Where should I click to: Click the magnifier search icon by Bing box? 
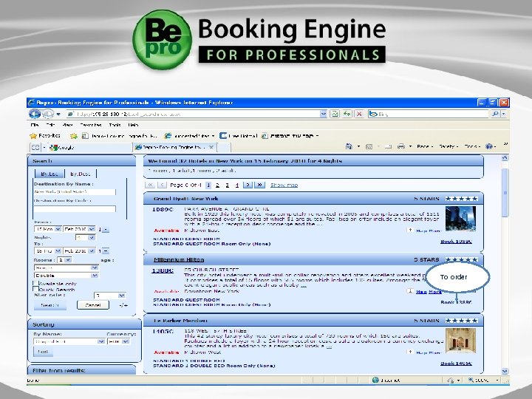pyautogui.click(x=495, y=114)
